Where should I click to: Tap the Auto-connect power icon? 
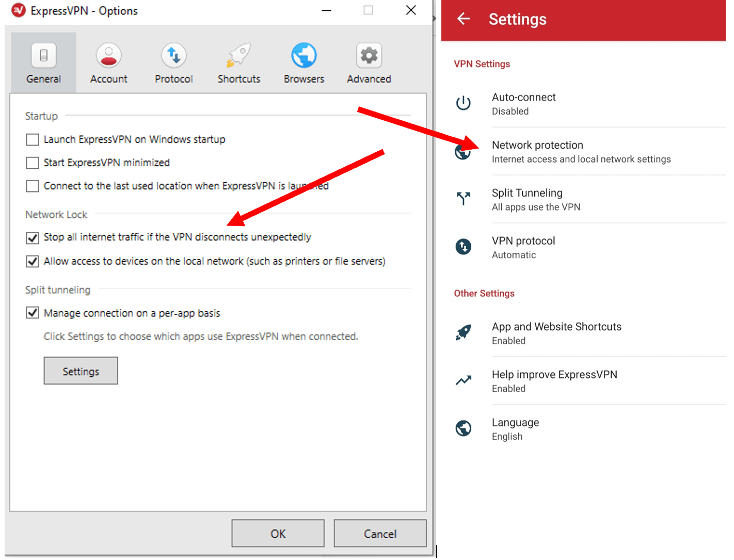point(464,103)
